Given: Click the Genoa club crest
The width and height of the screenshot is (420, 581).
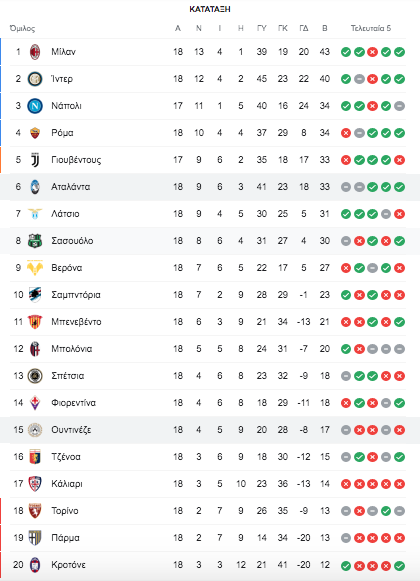Looking at the screenshot, I should [35, 457].
